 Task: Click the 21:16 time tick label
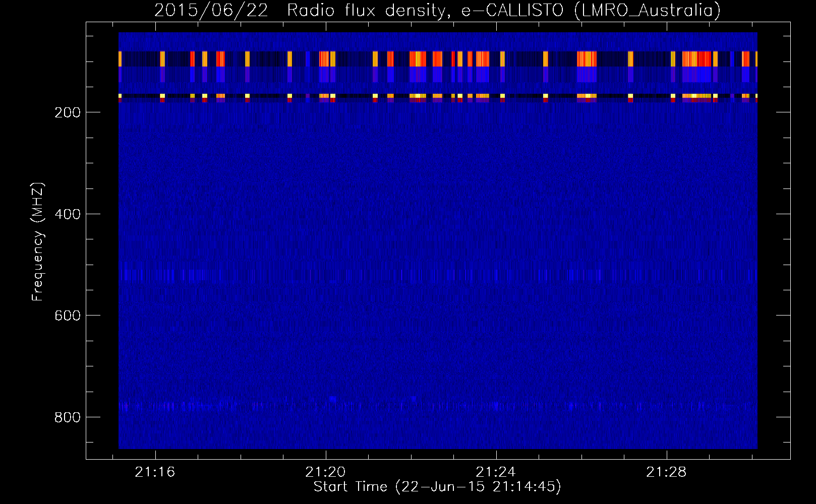point(155,472)
